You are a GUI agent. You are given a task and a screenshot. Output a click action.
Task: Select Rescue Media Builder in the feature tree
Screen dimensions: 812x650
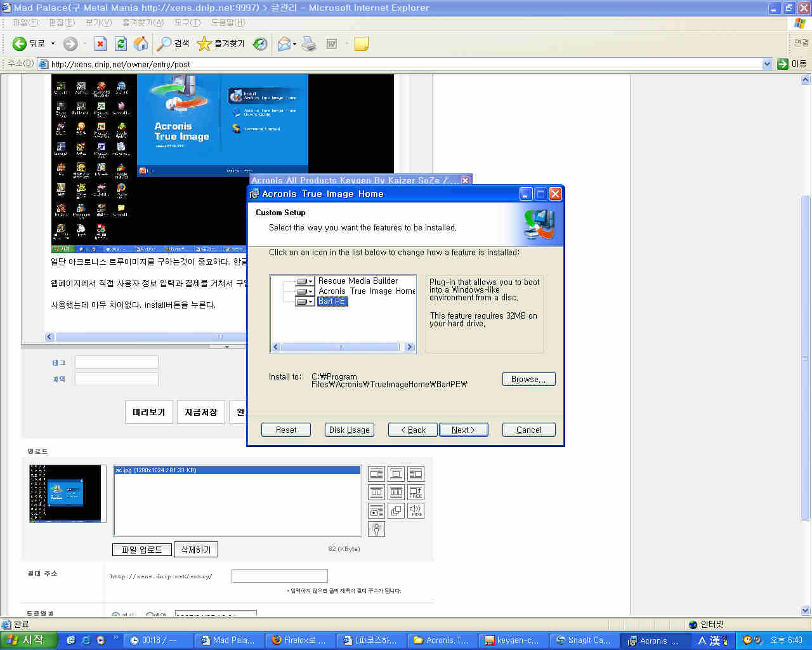click(358, 281)
